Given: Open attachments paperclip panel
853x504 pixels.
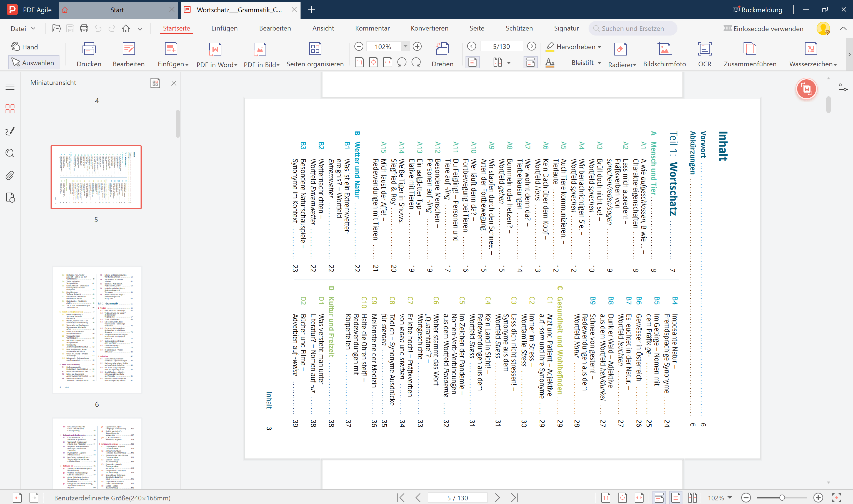Looking at the screenshot, I should [x=10, y=175].
